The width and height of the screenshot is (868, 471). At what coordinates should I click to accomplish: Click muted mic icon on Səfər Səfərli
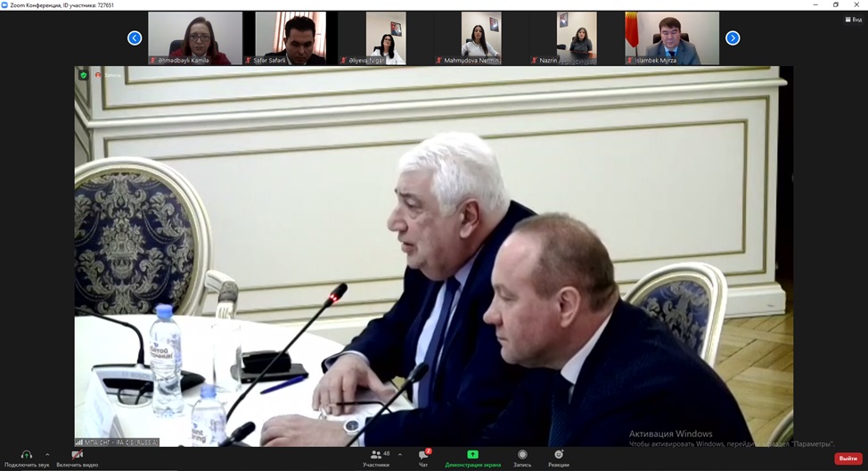pyautogui.click(x=249, y=60)
